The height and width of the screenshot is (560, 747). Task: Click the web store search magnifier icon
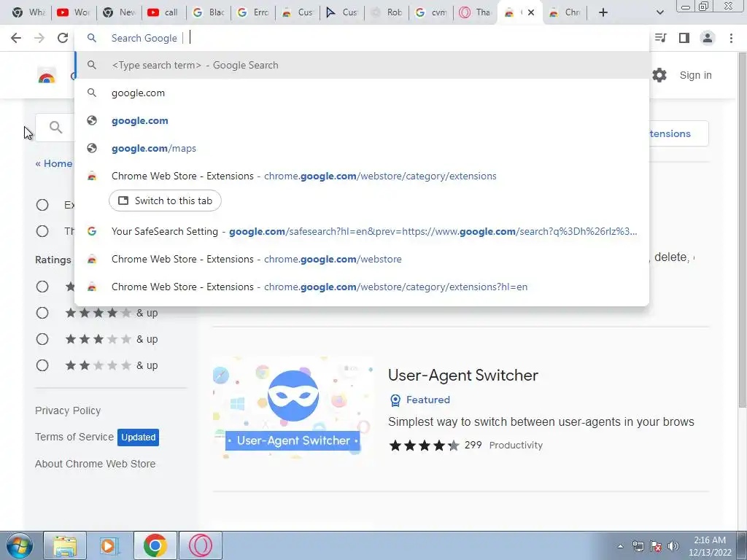tap(55, 127)
